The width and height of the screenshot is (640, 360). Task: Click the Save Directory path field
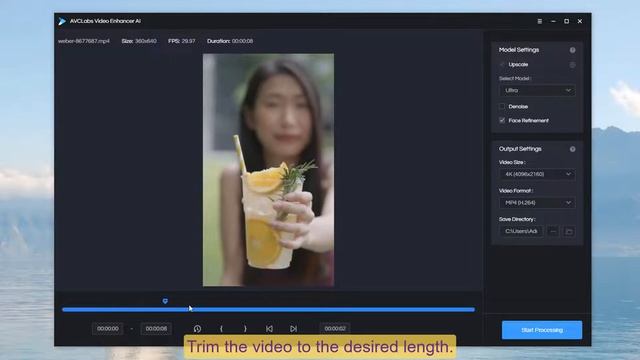[521, 231]
